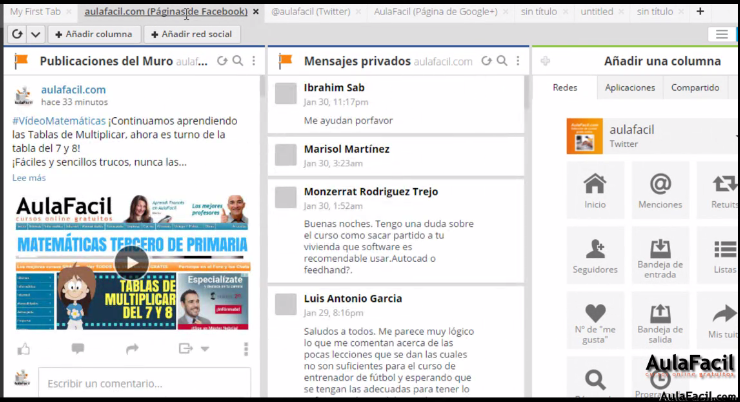Open the untitled tab
The width and height of the screenshot is (740, 402).
(x=597, y=11)
